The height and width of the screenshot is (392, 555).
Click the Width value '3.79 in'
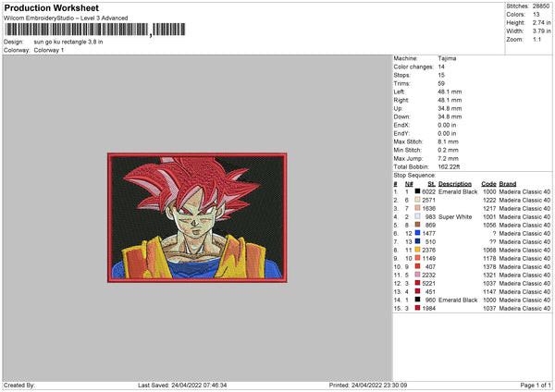541,31
